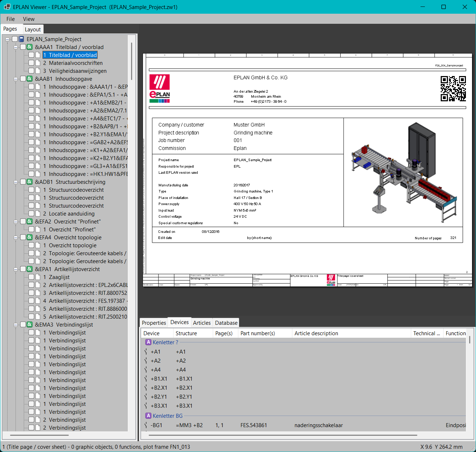Collapse the &EPA1 Artikellijstoverzicht node
This screenshot has width=476, height=452.
(x=15, y=269)
